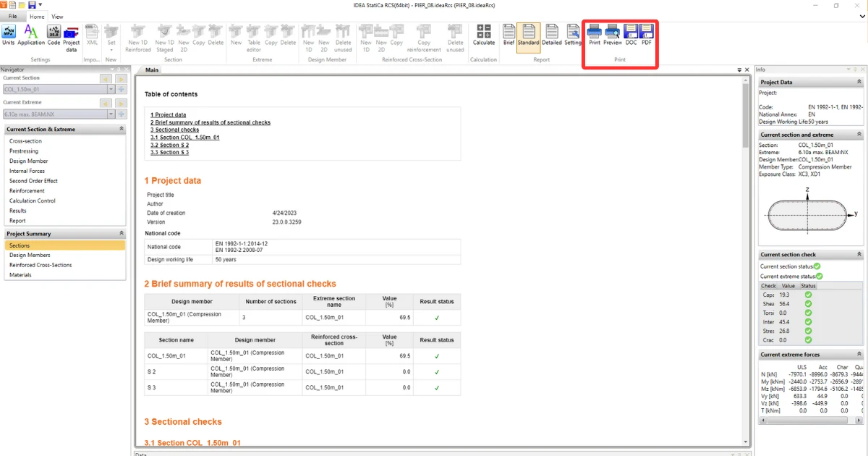Export the report to DOC

(x=631, y=34)
